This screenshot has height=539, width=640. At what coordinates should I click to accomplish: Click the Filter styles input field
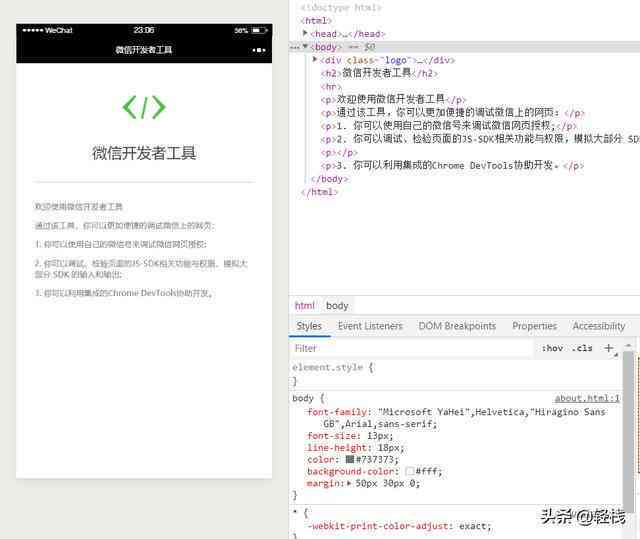pyautogui.click(x=411, y=348)
